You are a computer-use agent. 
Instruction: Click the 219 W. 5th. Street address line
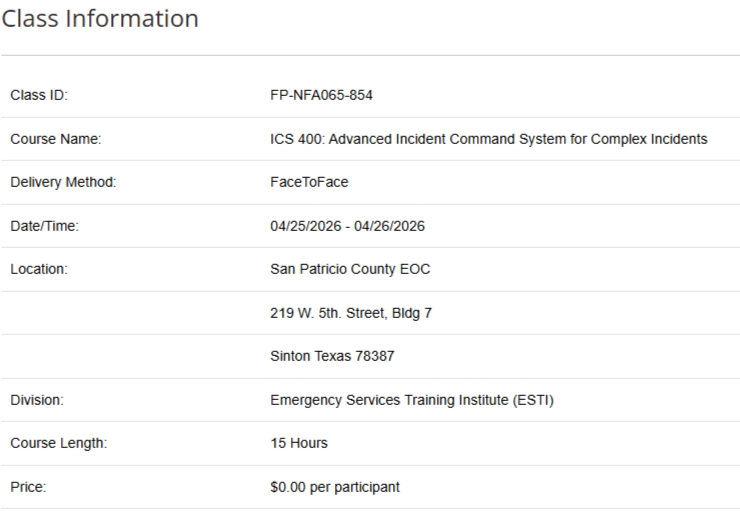(345, 313)
